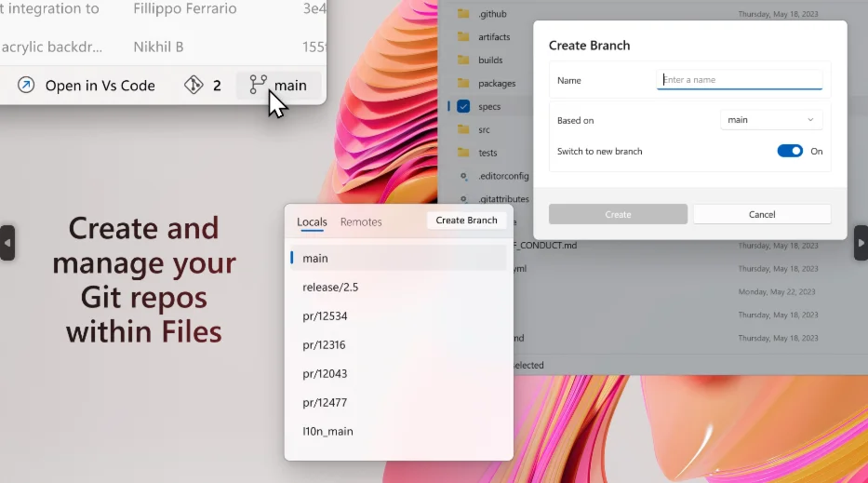The image size is (868, 483).
Task: Click the git branch icon beside main
Action: (x=258, y=85)
